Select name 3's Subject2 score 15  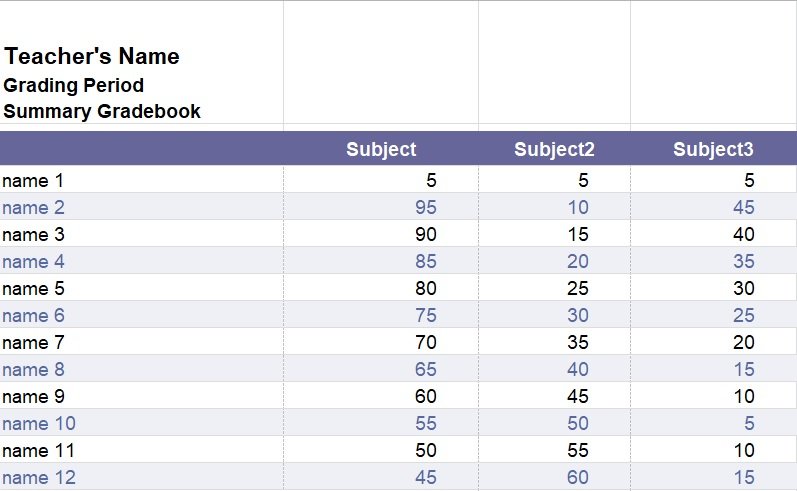[578, 234]
